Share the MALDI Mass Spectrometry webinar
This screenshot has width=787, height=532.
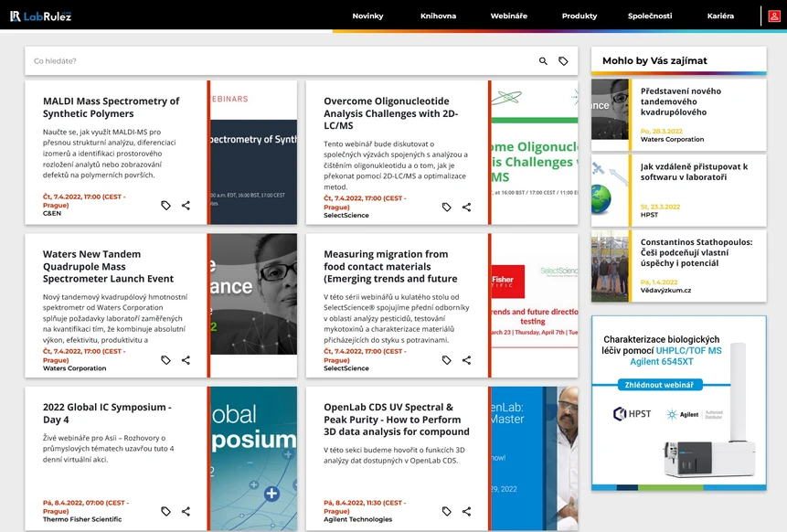click(x=186, y=206)
